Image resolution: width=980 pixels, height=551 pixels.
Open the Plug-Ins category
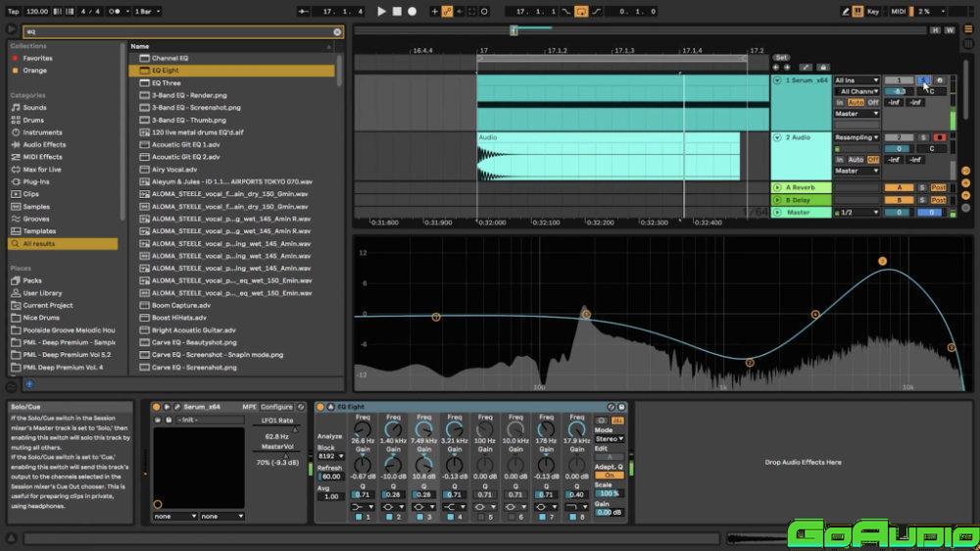(35, 182)
